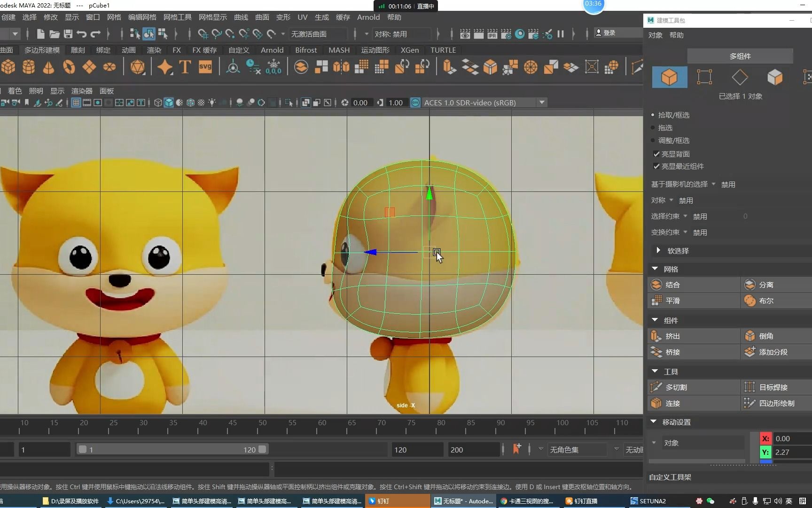
Task: Click the Multi-Cut tool (多切割)
Action: tap(676, 387)
